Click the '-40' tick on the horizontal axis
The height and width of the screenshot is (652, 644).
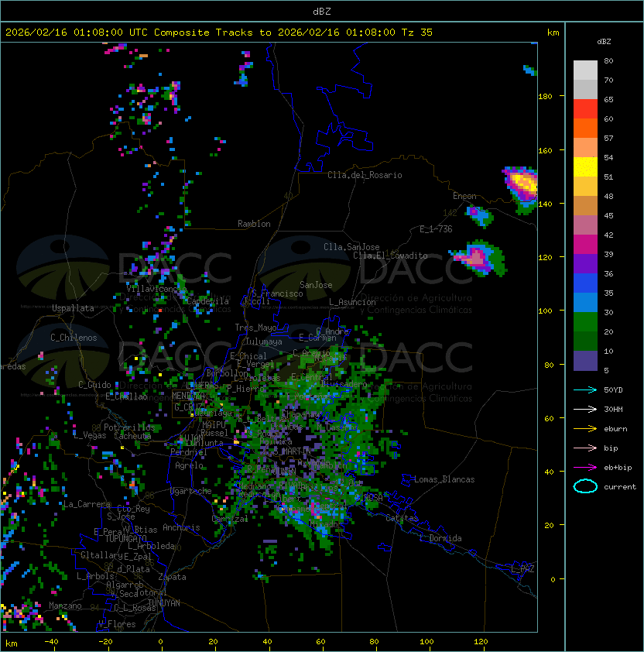(x=51, y=642)
